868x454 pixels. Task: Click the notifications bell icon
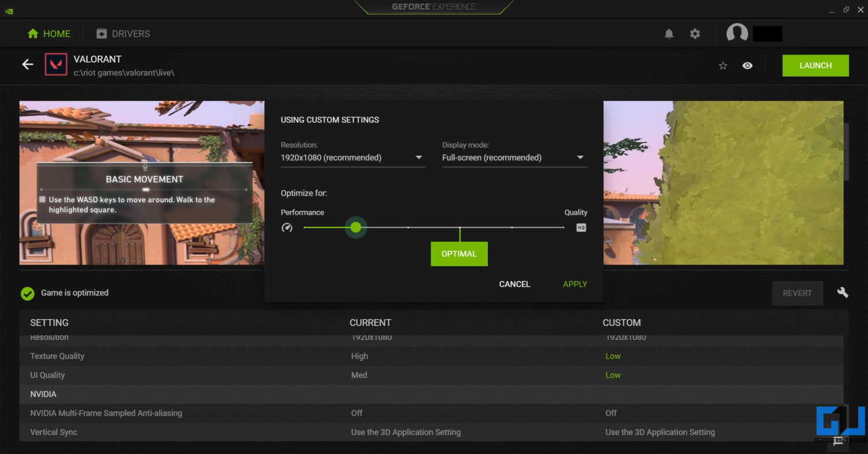(669, 34)
